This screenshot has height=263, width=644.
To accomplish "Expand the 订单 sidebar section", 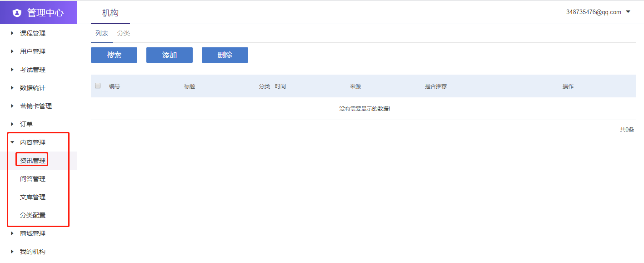I will pyautogui.click(x=26, y=124).
